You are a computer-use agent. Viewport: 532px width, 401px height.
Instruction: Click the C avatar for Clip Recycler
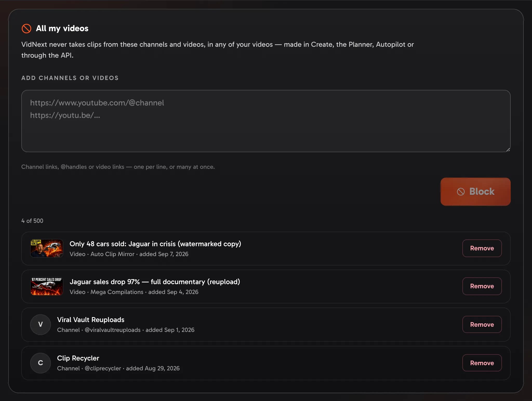pyautogui.click(x=41, y=363)
